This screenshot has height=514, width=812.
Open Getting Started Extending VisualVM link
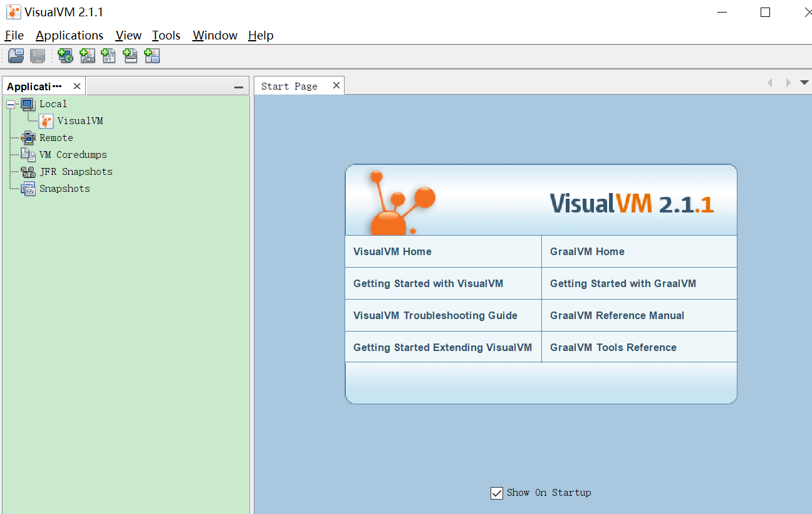(442, 347)
